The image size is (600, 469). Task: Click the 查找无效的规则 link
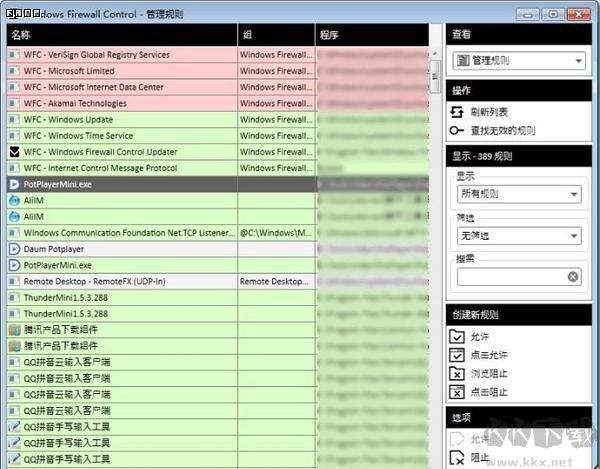503,130
